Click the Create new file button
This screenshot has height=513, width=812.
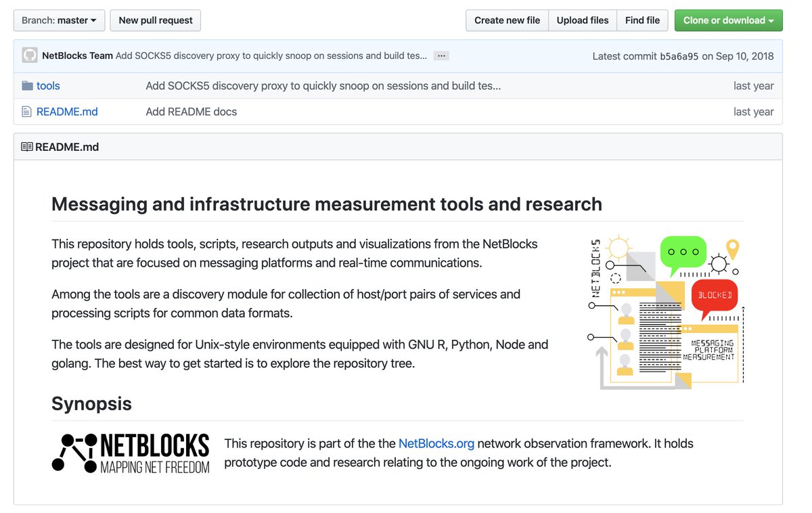point(507,20)
